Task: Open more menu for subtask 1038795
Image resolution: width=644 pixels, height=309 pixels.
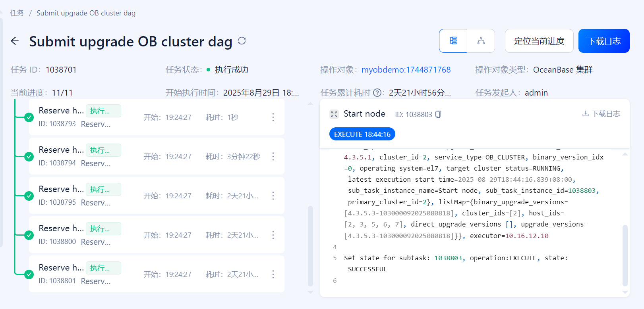Action: [273, 196]
